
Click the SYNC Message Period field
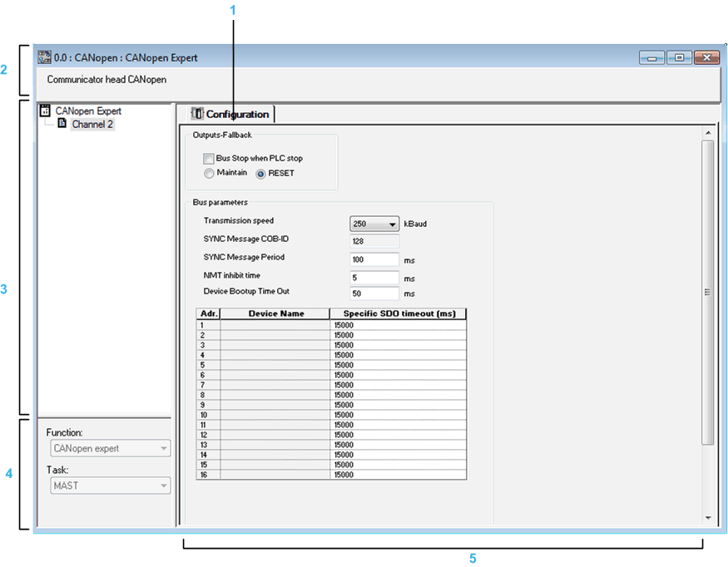click(374, 259)
